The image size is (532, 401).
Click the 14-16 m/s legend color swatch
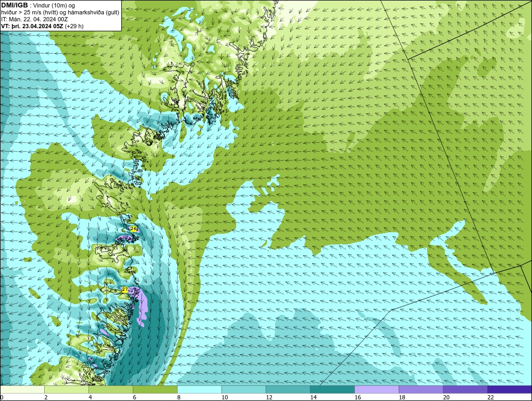click(332, 389)
